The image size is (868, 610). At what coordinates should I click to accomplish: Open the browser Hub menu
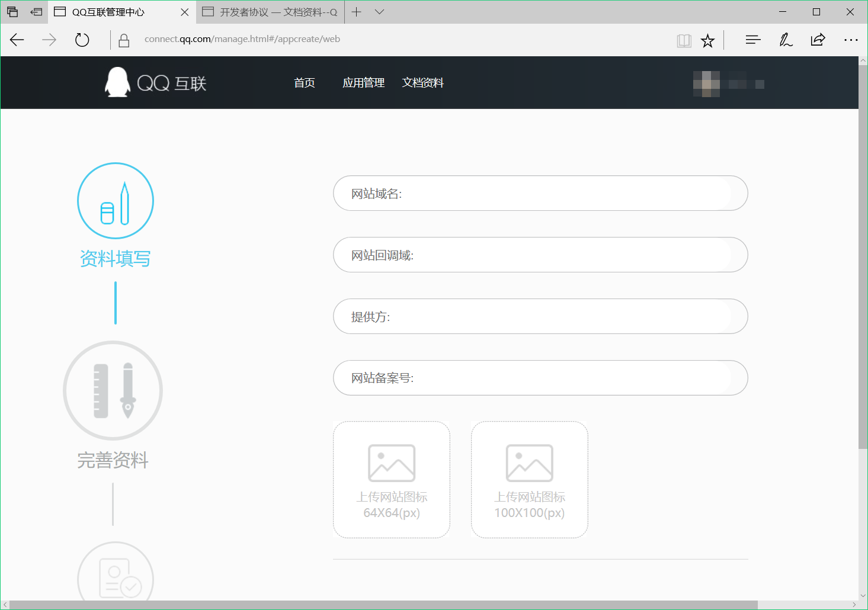click(x=752, y=40)
